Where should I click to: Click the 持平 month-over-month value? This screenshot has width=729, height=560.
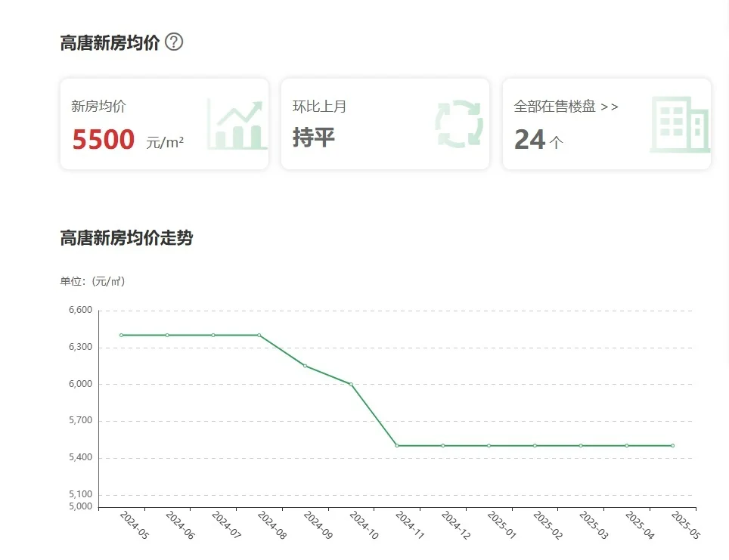[314, 138]
